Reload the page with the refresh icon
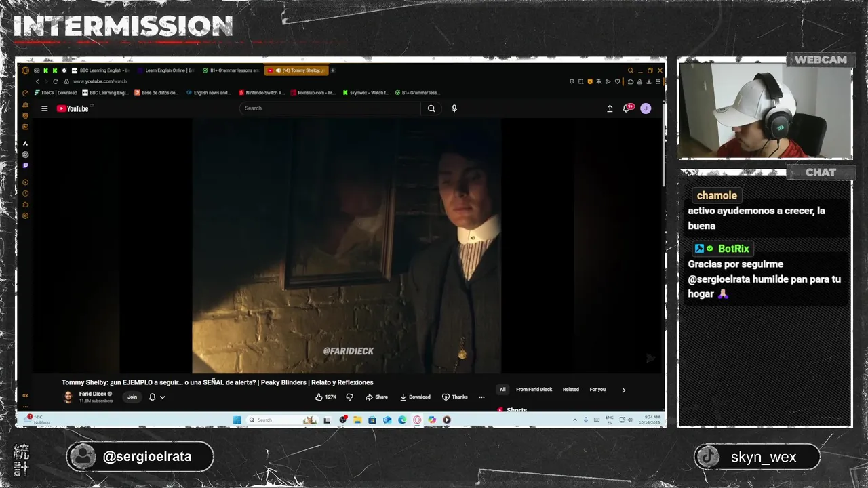The height and width of the screenshot is (488, 868). [x=56, y=81]
